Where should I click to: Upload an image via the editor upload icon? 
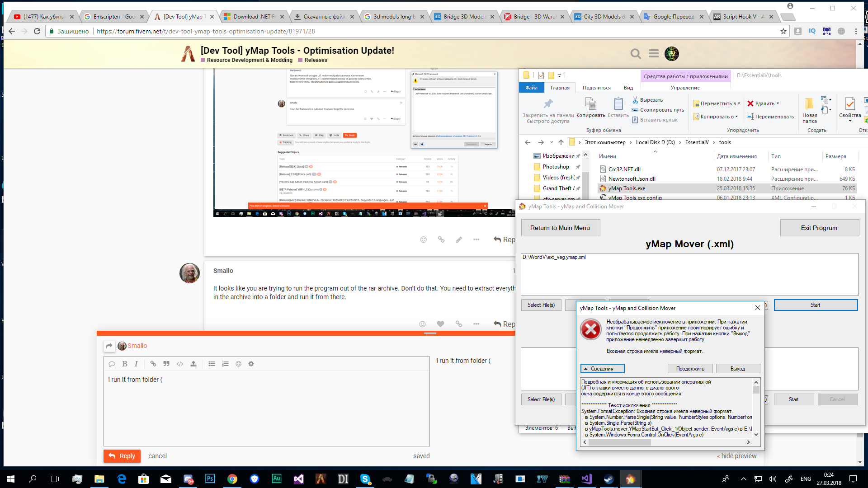(194, 364)
